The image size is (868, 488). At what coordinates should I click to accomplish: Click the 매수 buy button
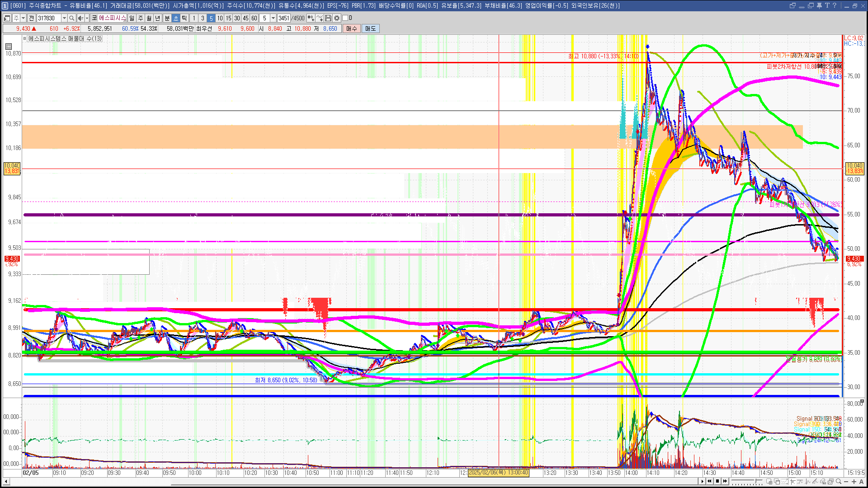point(352,28)
